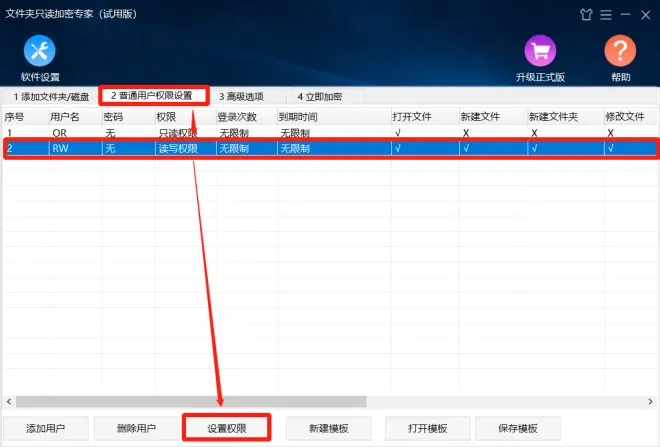Select the 2 普通用户权限设置 tab
Viewport: 660px width, 447px height.
pyautogui.click(x=152, y=96)
